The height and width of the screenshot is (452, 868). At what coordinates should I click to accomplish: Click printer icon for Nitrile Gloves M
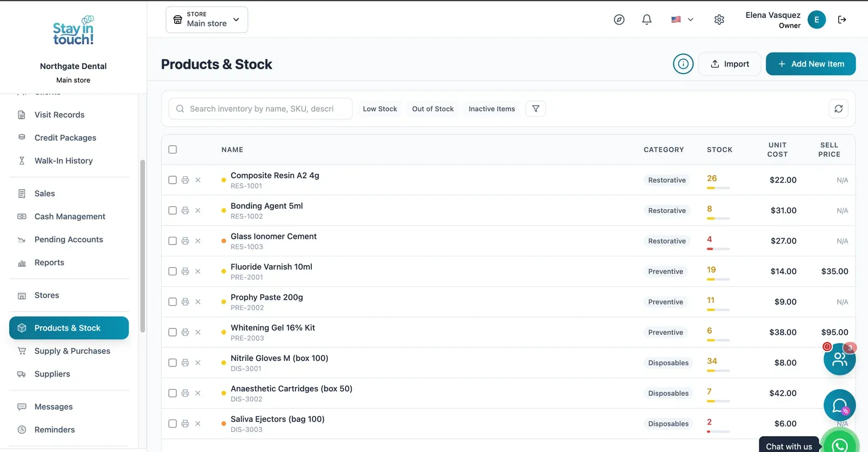point(185,363)
